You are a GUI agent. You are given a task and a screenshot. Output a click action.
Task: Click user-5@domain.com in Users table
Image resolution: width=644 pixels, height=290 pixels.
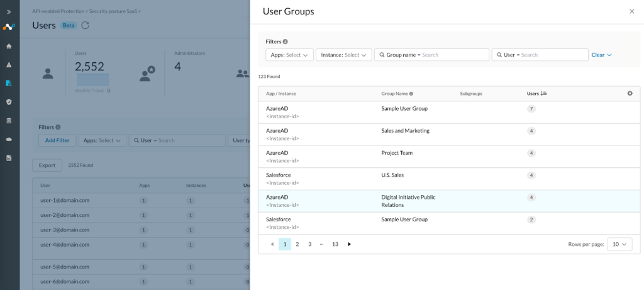click(x=65, y=267)
